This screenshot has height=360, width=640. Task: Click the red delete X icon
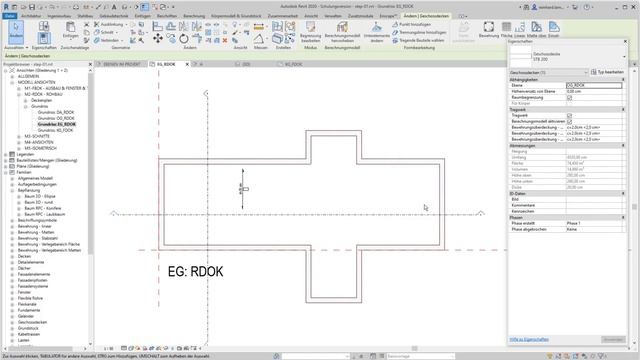[x=225, y=40]
